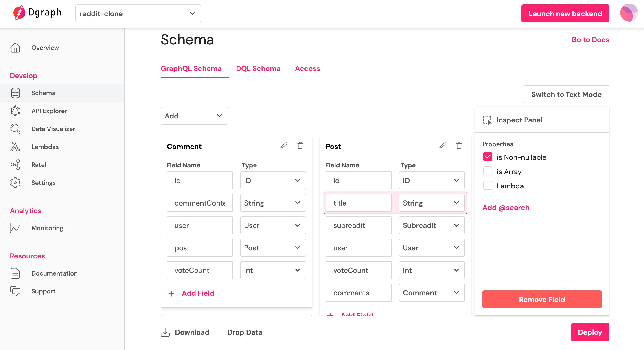Uncheck the is Non-nullable checkbox
The height and width of the screenshot is (350, 644).
(488, 157)
